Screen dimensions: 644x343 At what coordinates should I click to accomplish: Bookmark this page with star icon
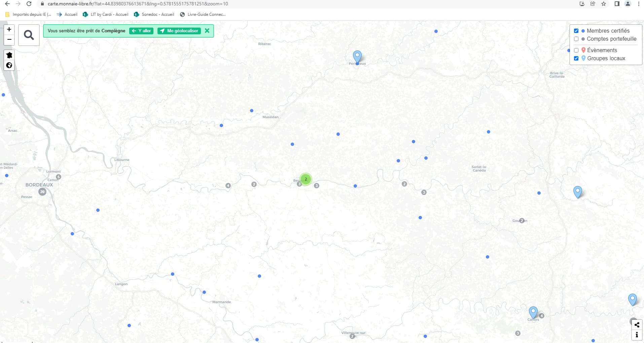pos(604,4)
